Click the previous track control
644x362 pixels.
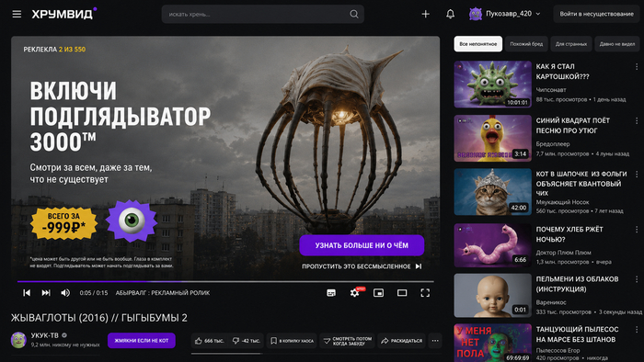[27, 293]
